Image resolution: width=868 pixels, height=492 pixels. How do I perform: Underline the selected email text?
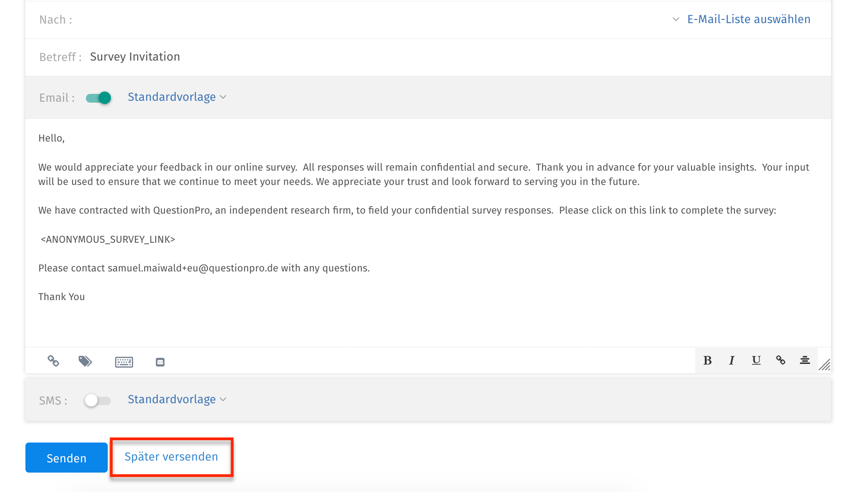coord(756,360)
